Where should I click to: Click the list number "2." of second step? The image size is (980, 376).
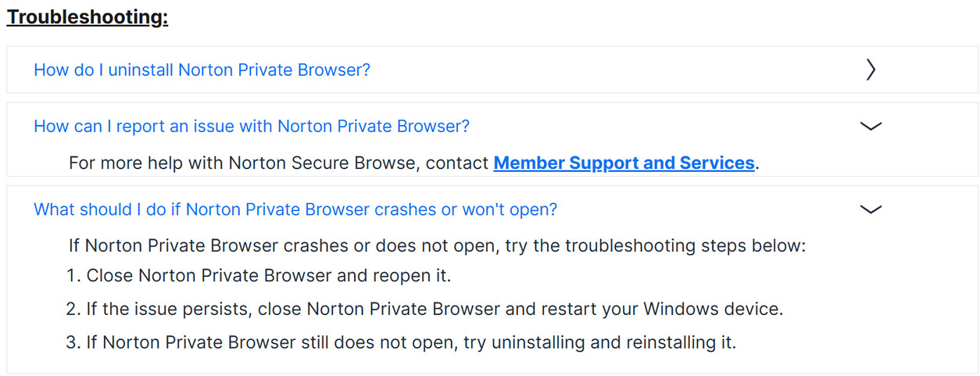coord(73,309)
